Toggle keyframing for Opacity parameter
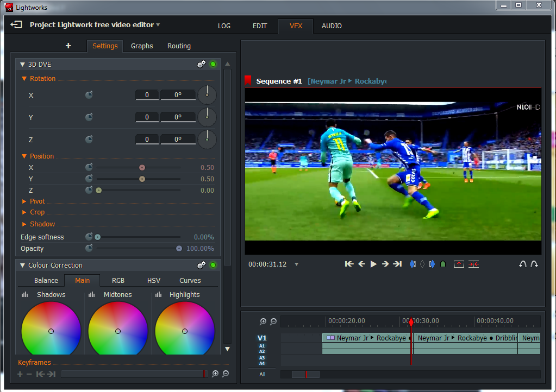The width and height of the screenshot is (556, 392). tap(89, 248)
